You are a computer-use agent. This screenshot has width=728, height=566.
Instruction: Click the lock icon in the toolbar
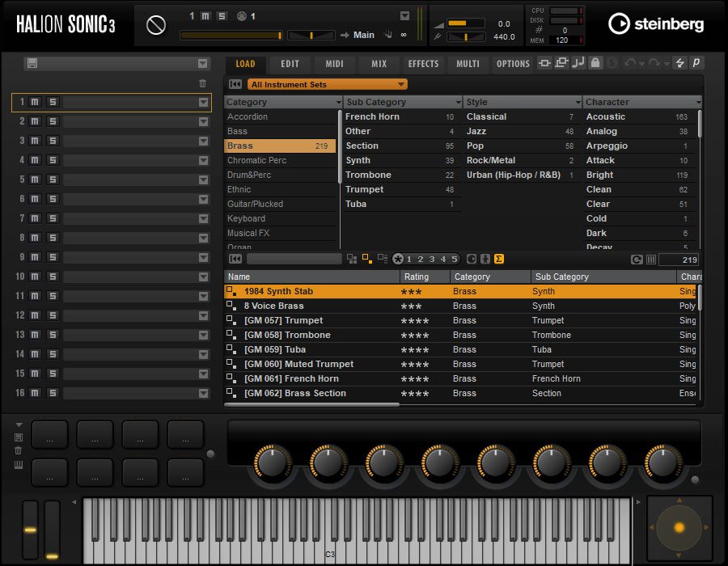tap(595, 63)
